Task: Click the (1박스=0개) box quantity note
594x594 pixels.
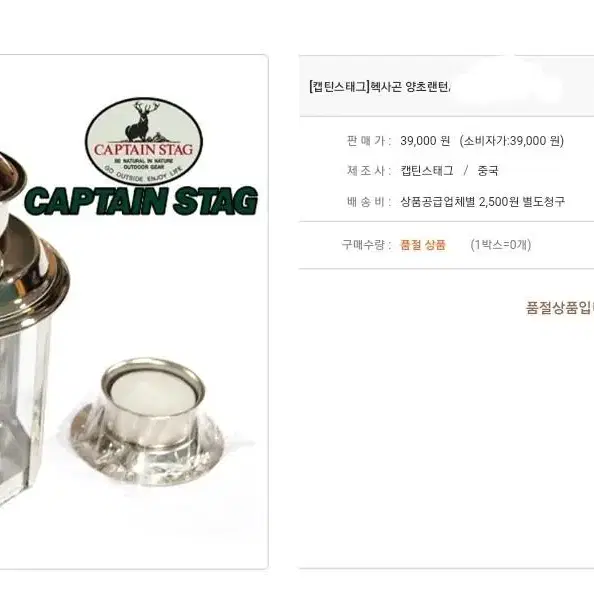Action: click(501, 245)
